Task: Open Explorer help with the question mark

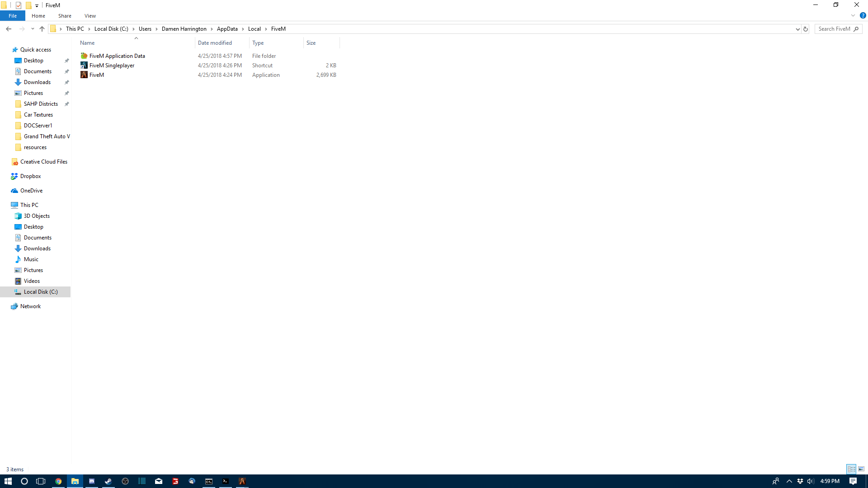Action: pos(863,15)
